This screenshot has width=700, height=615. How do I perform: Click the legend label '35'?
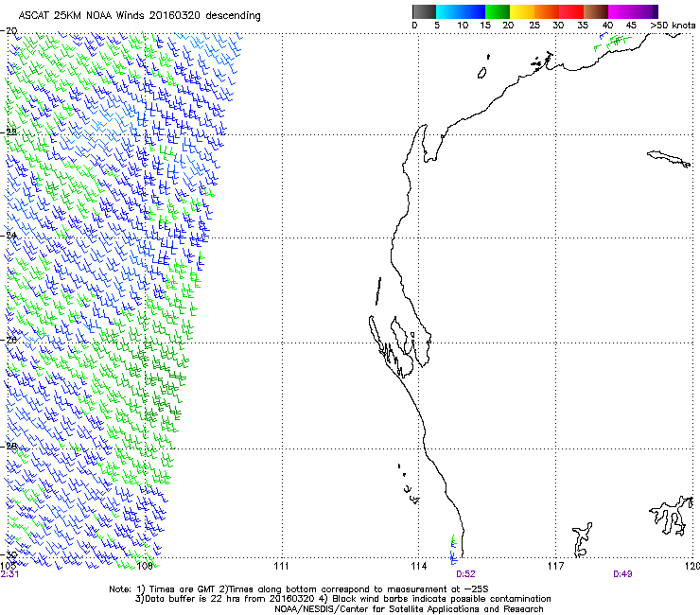(x=583, y=26)
